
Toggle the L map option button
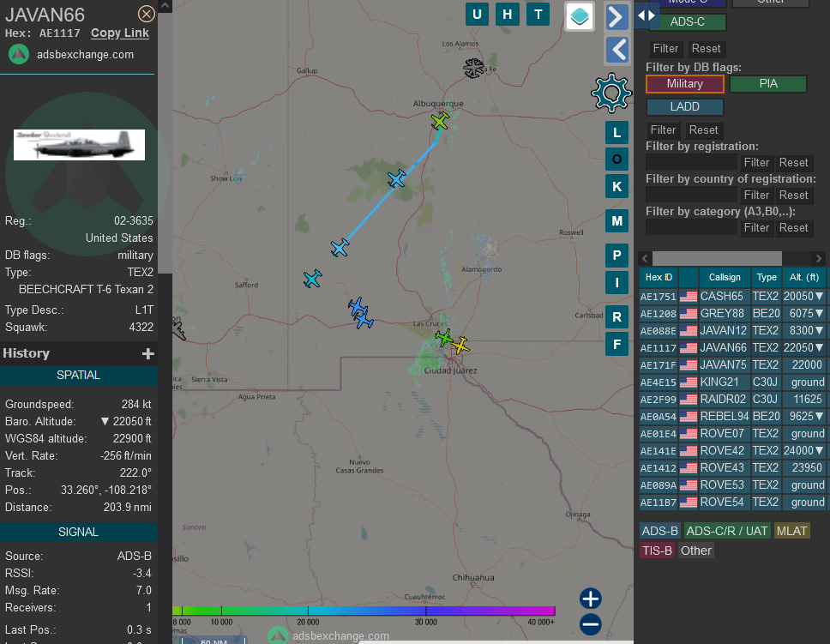point(616,132)
